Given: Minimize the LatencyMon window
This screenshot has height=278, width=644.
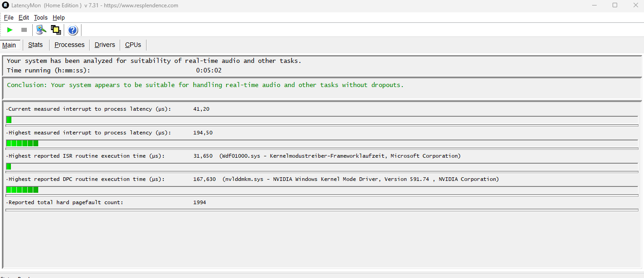Looking at the screenshot, I should pyautogui.click(x=594, y=5).
